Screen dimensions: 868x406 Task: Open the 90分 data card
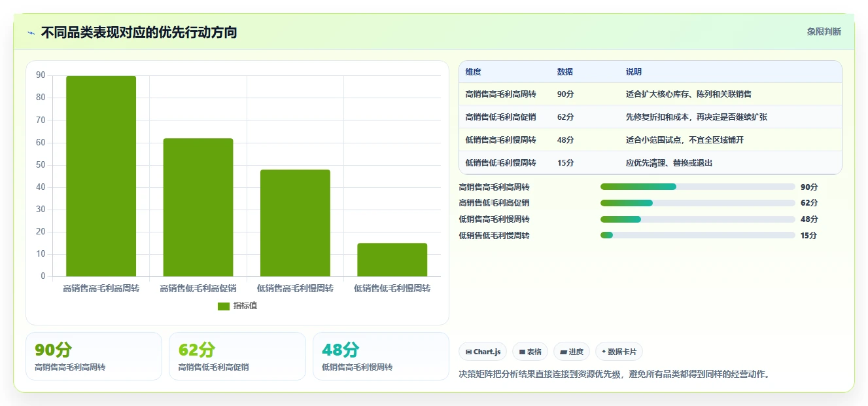click(94, 356)
